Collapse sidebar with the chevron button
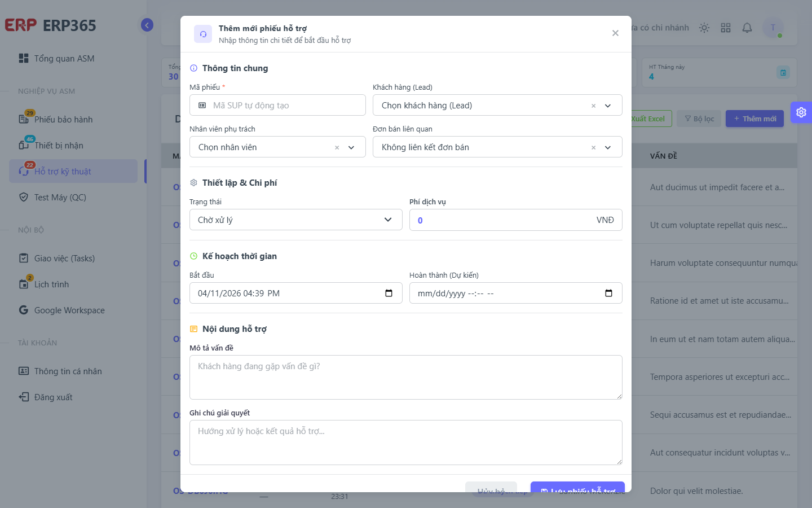The height and width of the screenshot is (508, 812). point(147,25)
